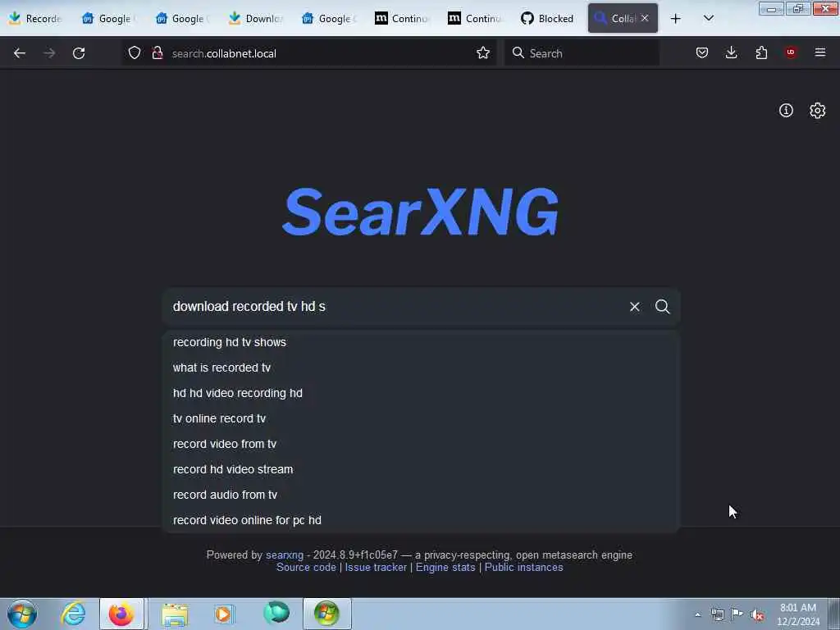Switch to the Downloa tab
The width and height of the screenshot is (840, 630).
click(x=256, y=19)
